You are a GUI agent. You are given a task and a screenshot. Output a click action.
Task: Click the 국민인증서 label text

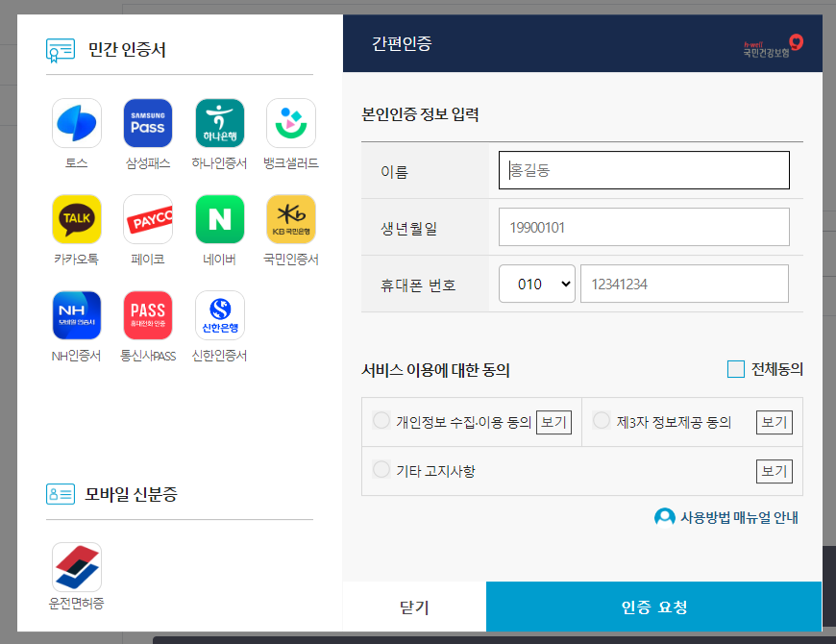click(x=291, y=260)
